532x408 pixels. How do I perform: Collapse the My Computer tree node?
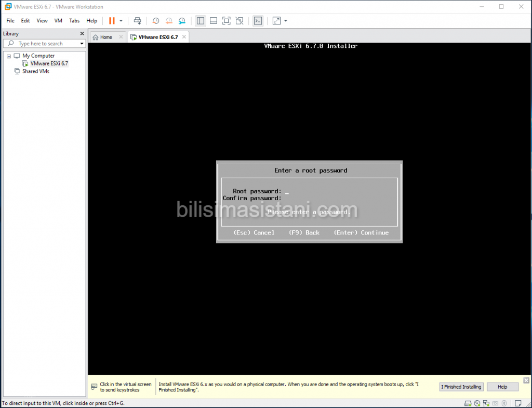click(9, 56)
